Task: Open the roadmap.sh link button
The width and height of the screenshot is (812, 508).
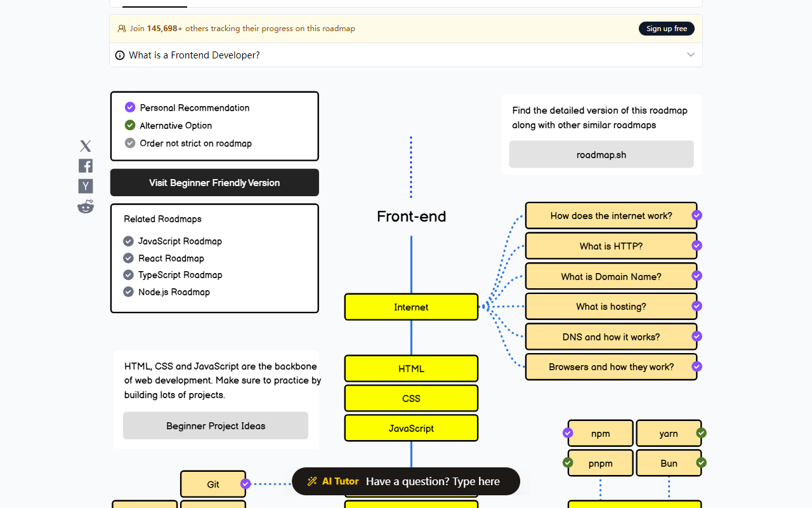Action: 601,154
